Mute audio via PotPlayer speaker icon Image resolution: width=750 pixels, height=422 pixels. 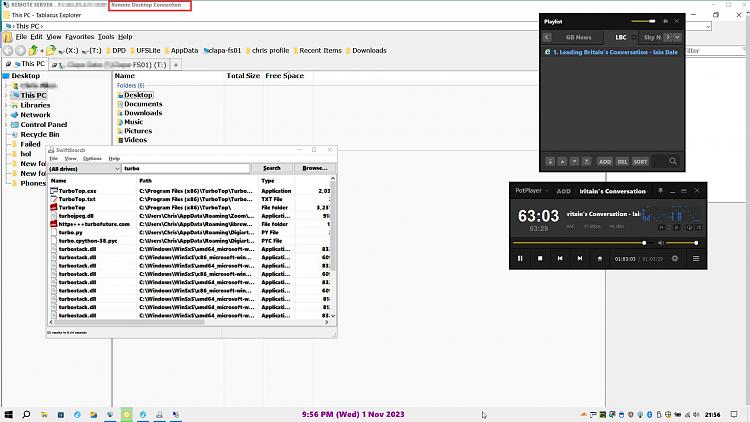[660, 243]
